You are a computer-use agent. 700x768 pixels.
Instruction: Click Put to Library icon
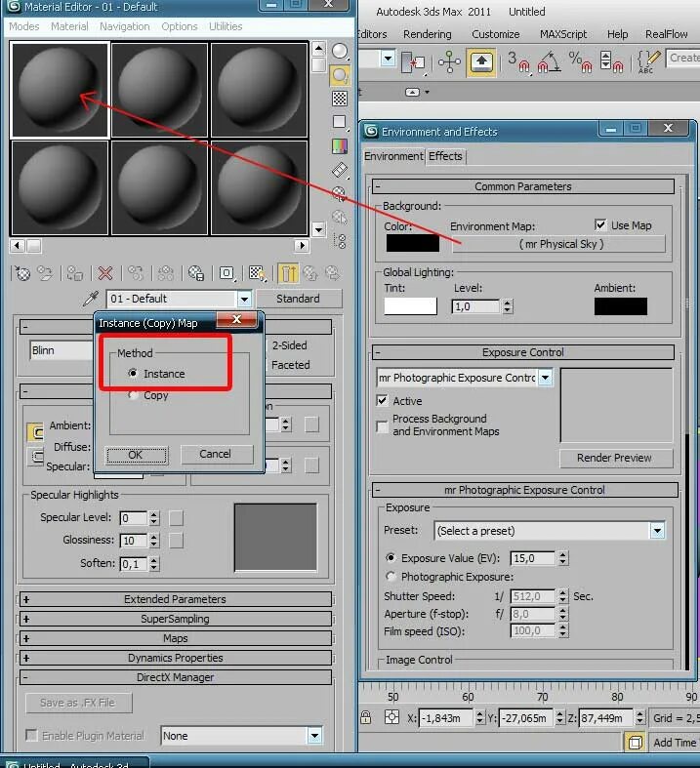(196, 273)
